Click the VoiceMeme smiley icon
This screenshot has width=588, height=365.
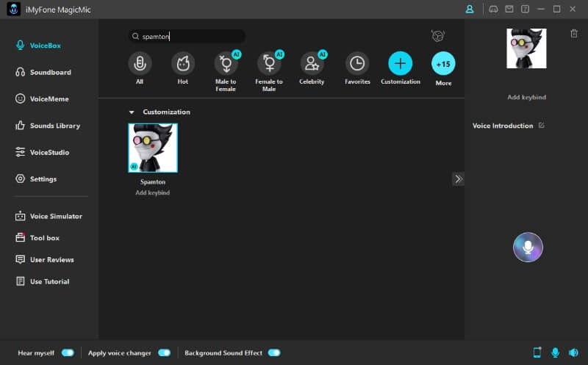pos(21,98)
